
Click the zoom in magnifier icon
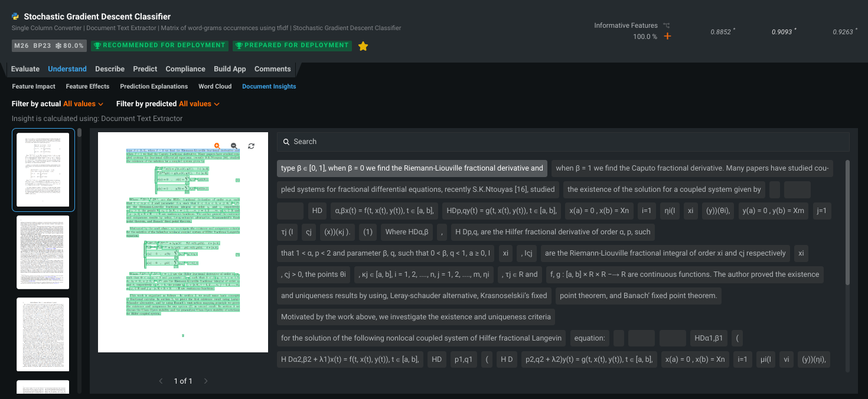pos(217,146)
